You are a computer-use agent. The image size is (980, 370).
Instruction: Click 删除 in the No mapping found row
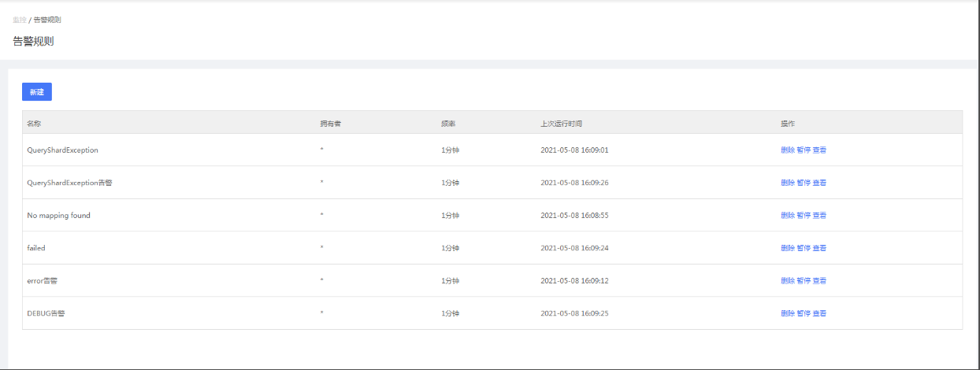click(788, 215)
